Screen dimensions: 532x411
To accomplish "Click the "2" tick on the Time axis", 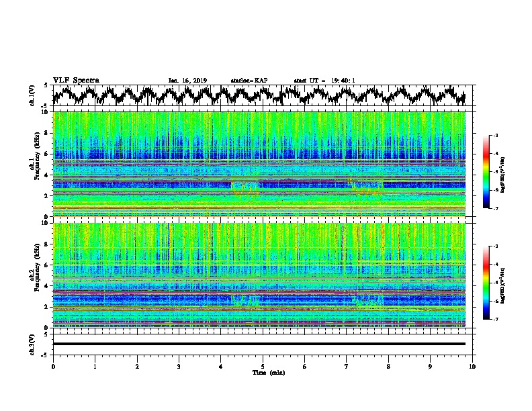I will coord(137,367).
